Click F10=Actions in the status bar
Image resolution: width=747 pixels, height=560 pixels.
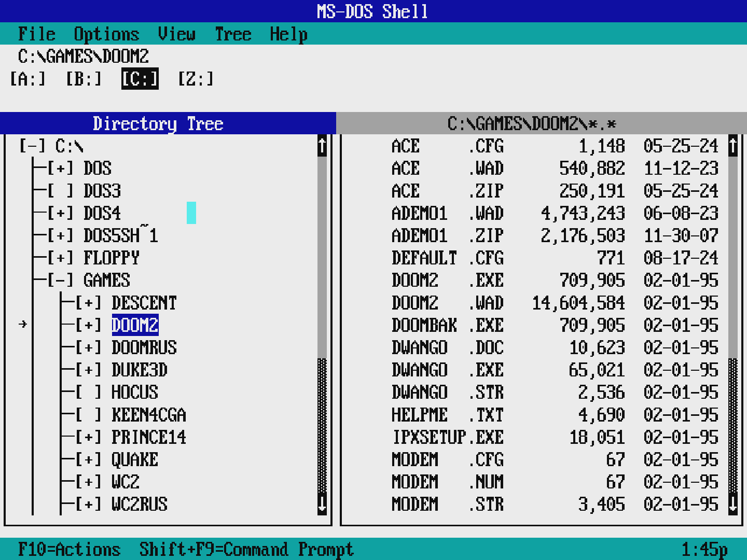coord(69,549)
